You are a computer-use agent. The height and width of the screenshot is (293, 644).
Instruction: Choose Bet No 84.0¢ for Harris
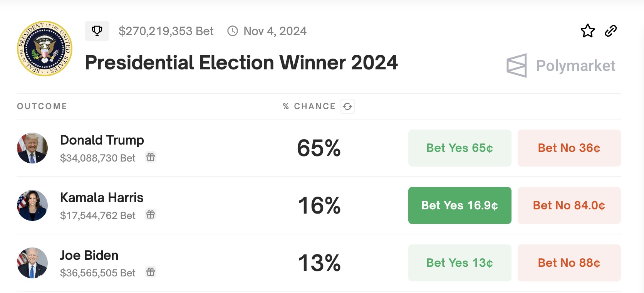coord(569,205)
